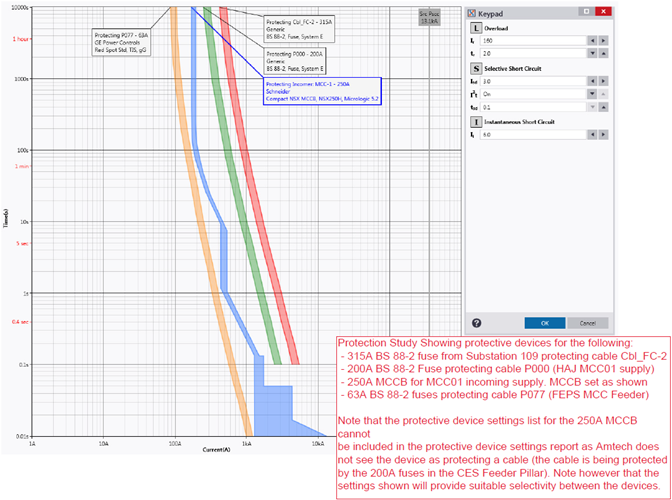Increase the instantaneous Ii value
Screen dimensions: 672x500
point(602,133)
